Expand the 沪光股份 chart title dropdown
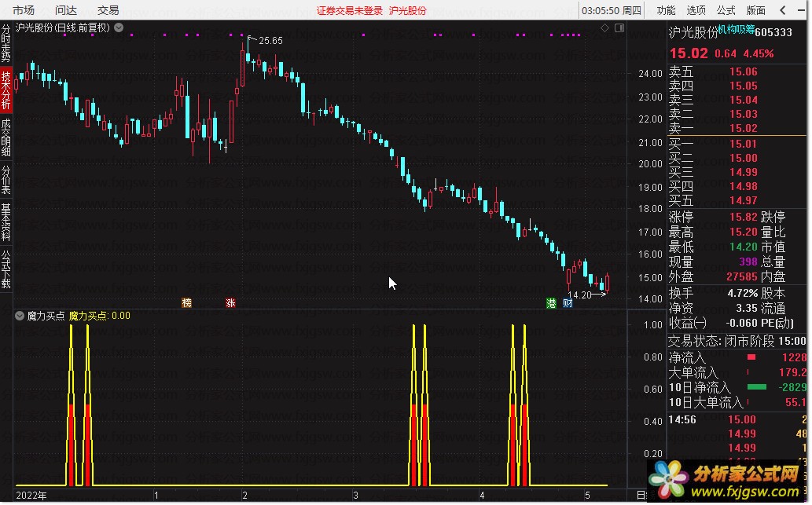 [x=119, y=28]
